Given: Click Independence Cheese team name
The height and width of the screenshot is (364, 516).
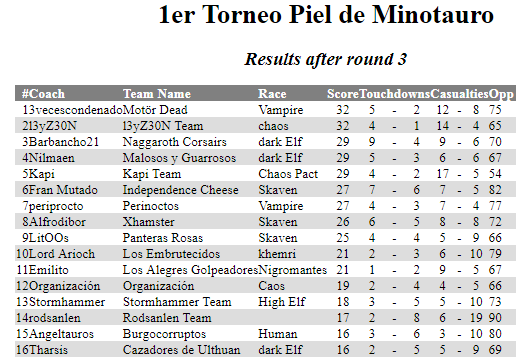Looking at the screenshot, I should pyautogui.click(x=181, y=190).
